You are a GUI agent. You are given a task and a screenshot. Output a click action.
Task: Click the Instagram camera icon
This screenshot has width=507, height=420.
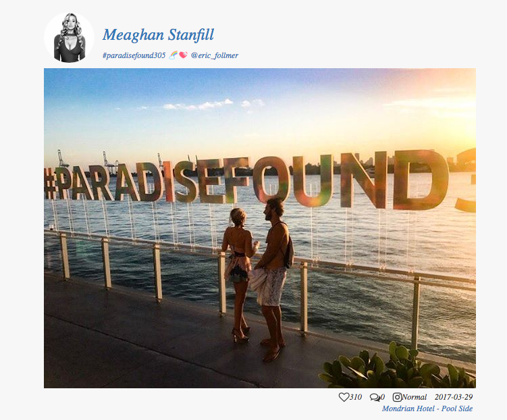(397, 397)
